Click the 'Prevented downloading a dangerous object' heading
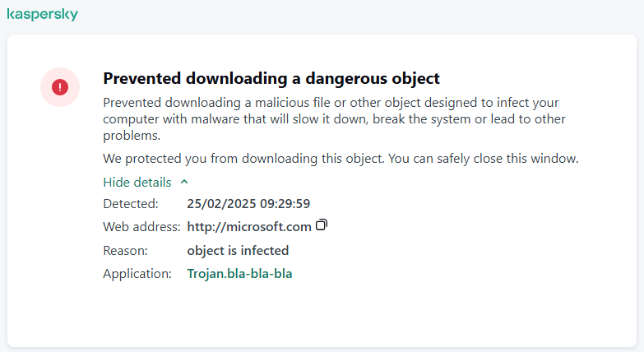The height and width of the screenshot is (352, 644). tap(271, 78)
